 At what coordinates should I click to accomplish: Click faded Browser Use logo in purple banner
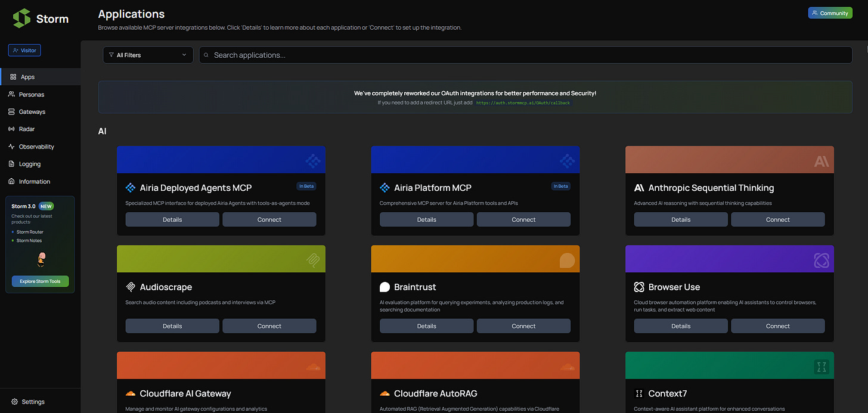821,260
